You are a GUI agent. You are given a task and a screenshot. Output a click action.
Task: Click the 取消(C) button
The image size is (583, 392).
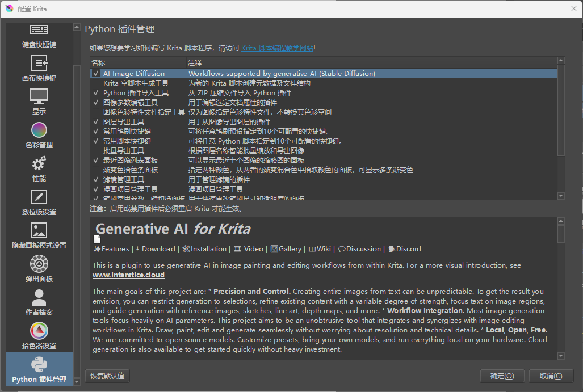[551, 376]
